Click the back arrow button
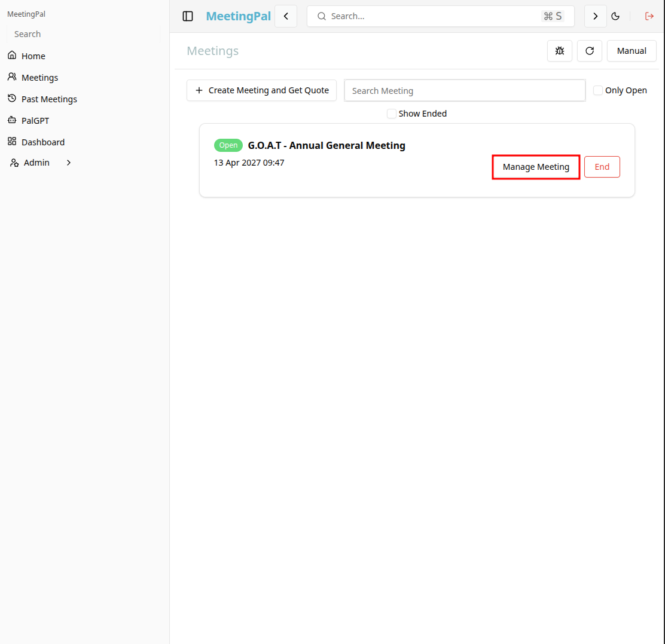 286,16
